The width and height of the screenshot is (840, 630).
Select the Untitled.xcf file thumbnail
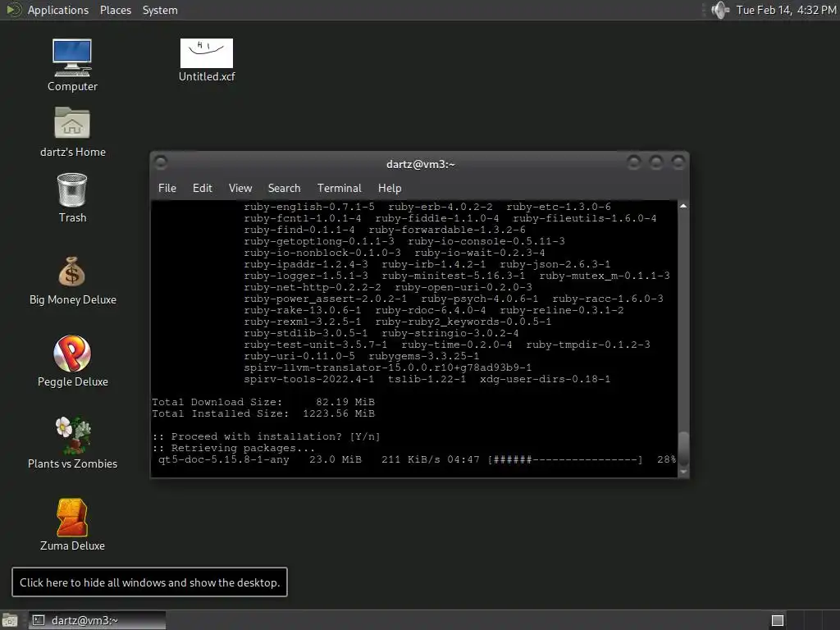click(206, 53)
